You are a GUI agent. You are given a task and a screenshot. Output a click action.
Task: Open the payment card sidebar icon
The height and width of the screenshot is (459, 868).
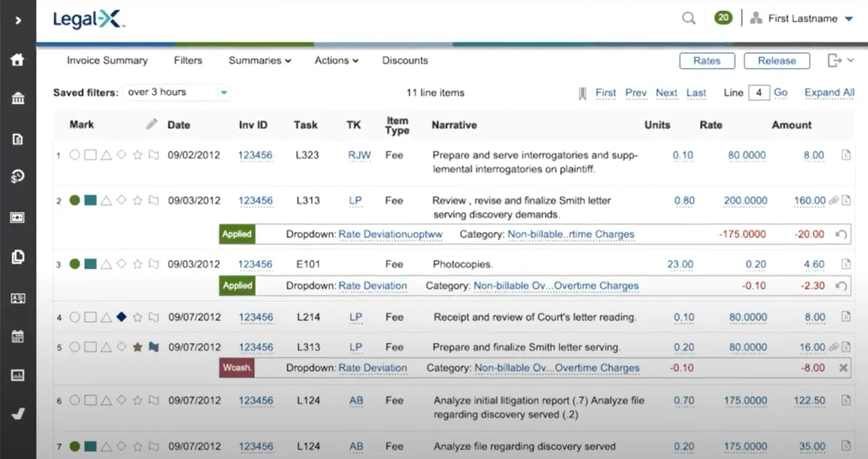click(18, 217)
